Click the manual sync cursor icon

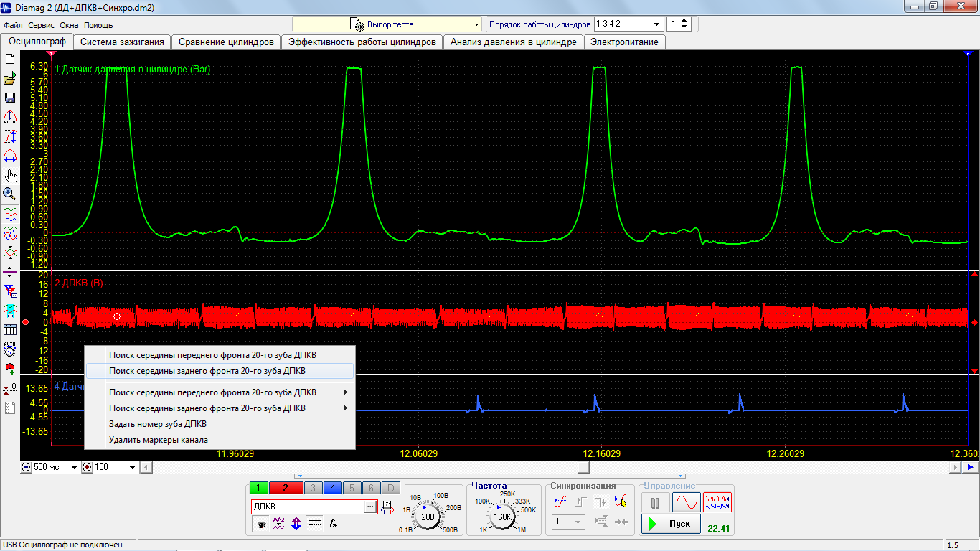click(x=621, y=501)
